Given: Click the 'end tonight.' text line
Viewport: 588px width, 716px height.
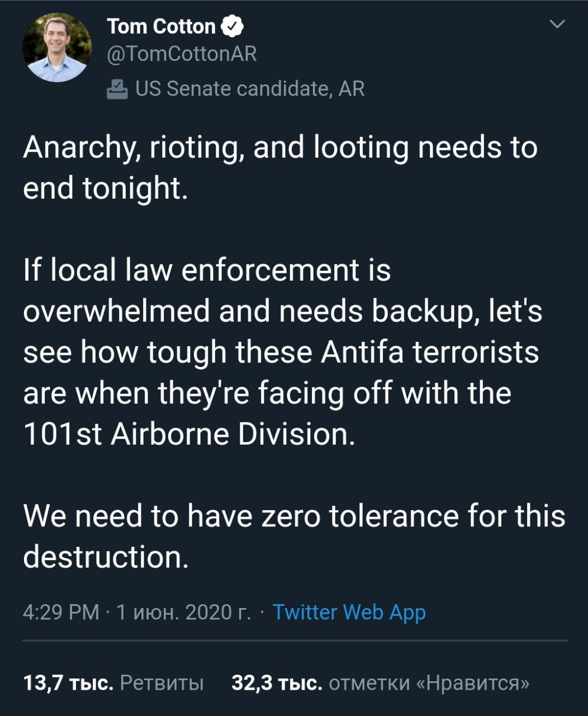Looking at the screenshot, I should click(x=103, y=189).
